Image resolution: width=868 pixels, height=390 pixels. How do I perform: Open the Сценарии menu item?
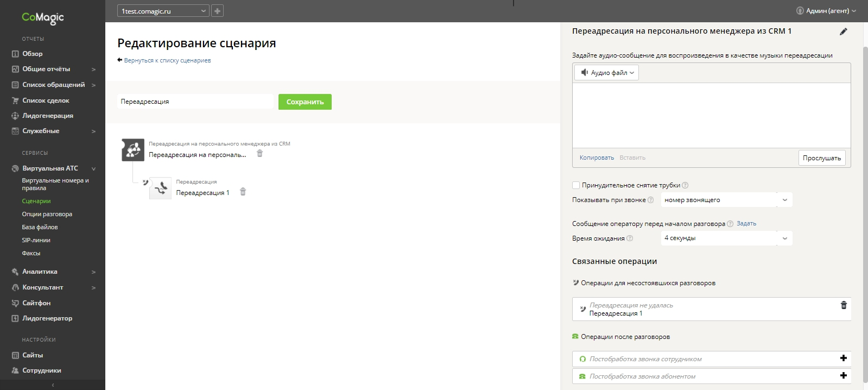[x=36, y=201]
